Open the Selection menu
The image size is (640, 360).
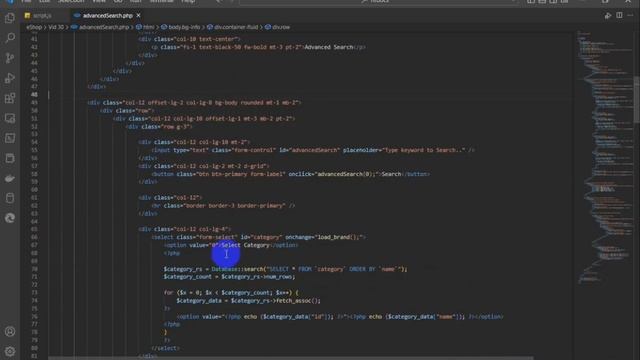point(71,1)
